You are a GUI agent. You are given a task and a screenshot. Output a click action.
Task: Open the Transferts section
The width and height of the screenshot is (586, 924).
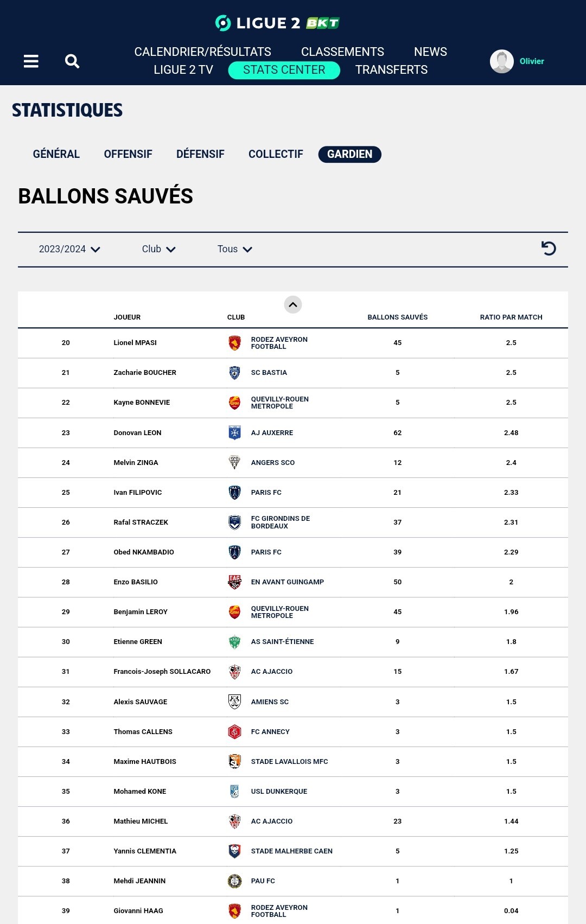(391, 70)
